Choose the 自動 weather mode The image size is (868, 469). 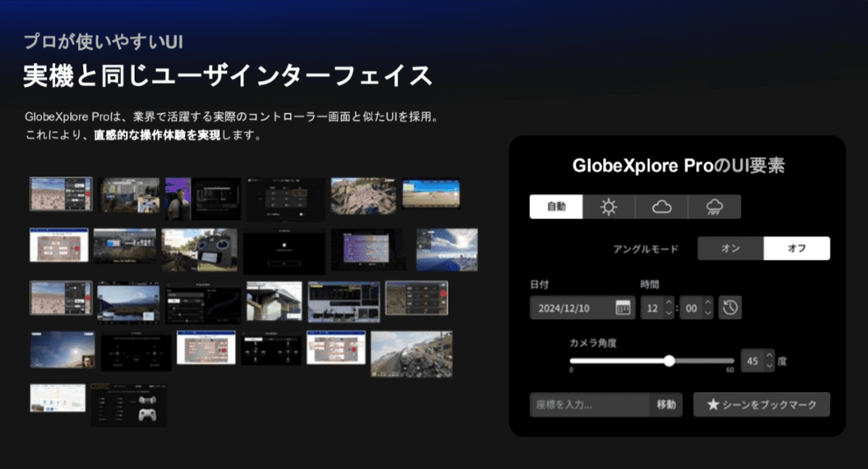point(556,207)
